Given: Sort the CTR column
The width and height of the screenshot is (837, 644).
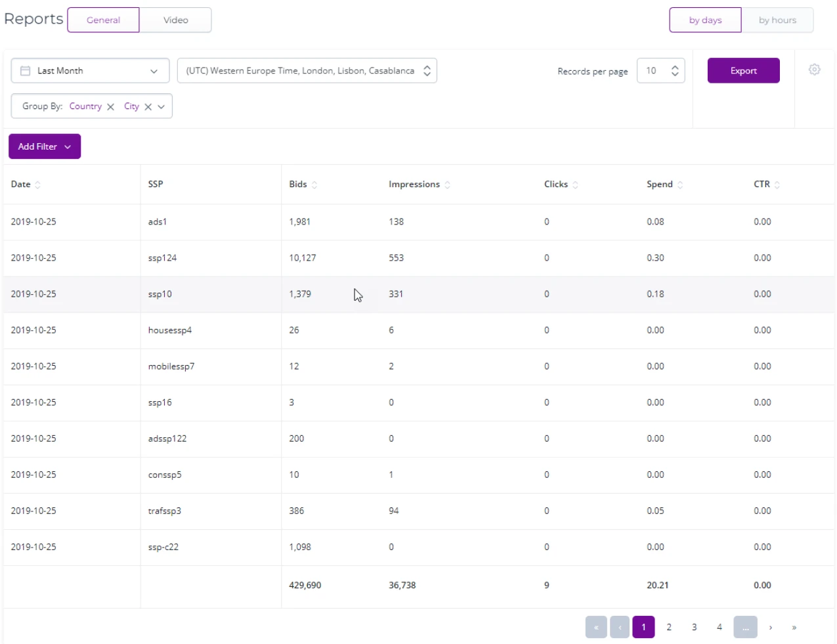Looking at the screenshot, I should click(777, 185).
